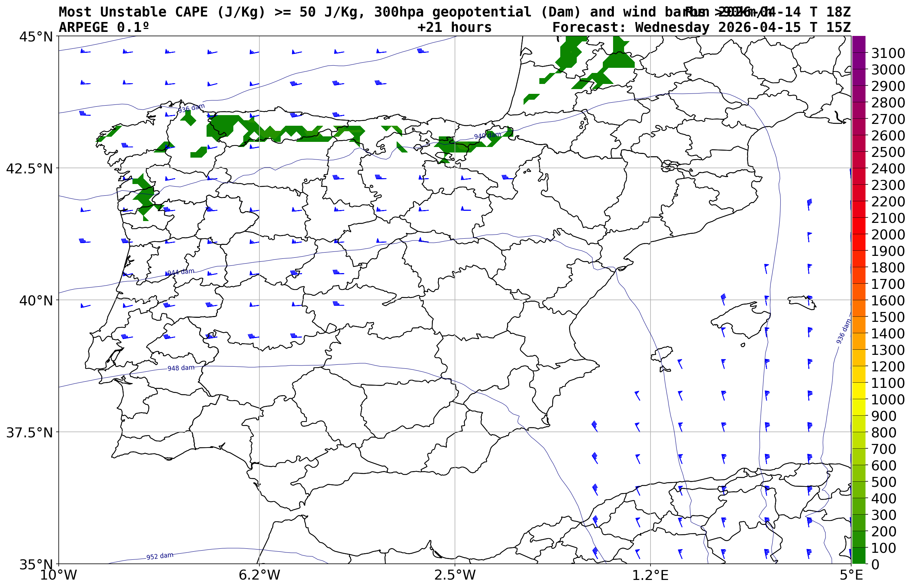Click the +21 hours forecast lead text
This screenshot has height=588, width=911.
tap(454, 27)
